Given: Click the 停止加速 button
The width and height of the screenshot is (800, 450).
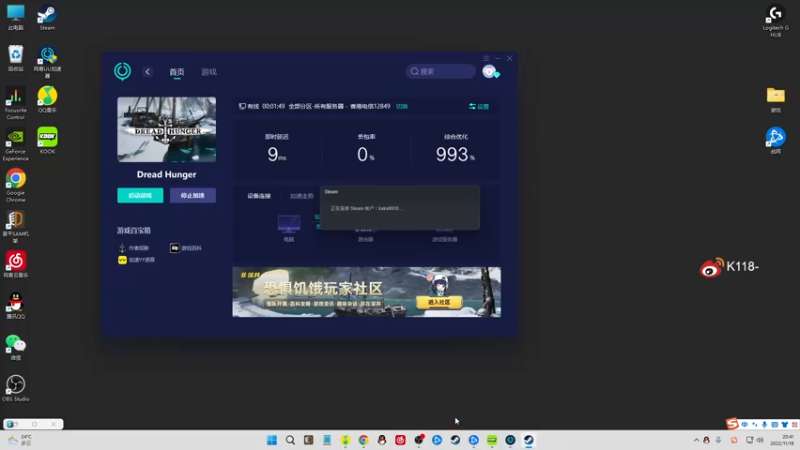Looking at the screenshot, I should coord(193,195).
